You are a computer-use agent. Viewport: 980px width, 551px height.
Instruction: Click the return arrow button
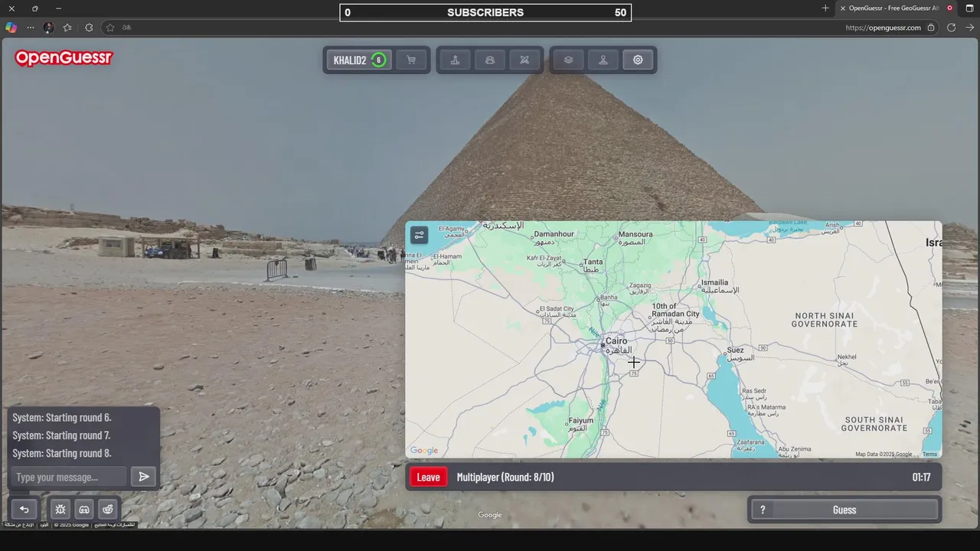(x=24, y=510)
